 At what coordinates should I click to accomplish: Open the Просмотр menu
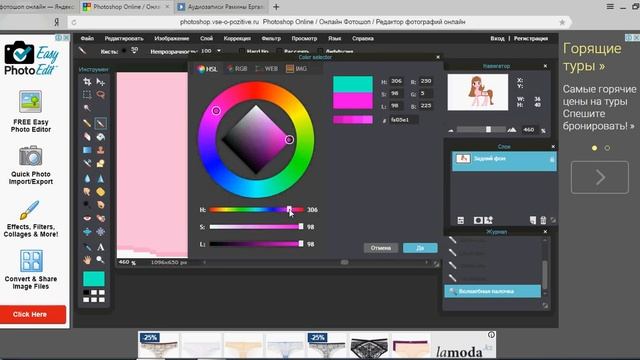coord(304,38)
